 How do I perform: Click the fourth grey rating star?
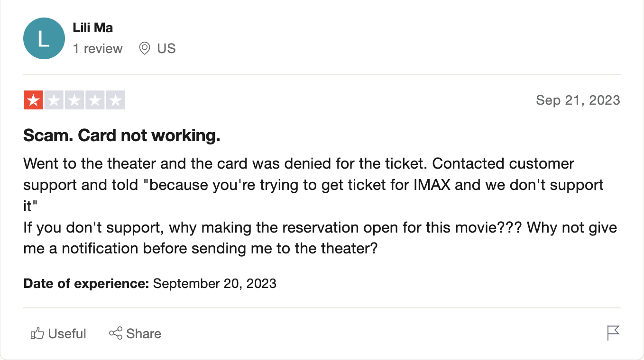point(95,100)
